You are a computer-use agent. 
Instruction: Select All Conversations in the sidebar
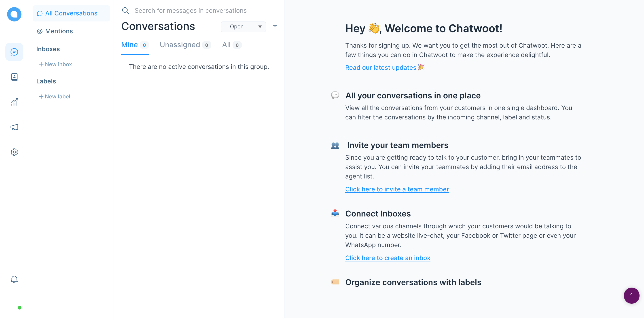tap(71, 13)
